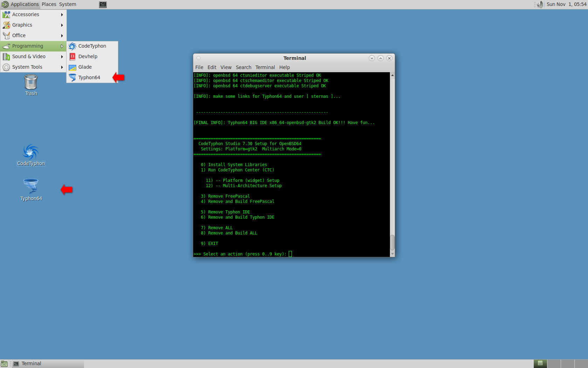Open the Terminal menu in Terminal menubar
588x368 pixels.
265,67
